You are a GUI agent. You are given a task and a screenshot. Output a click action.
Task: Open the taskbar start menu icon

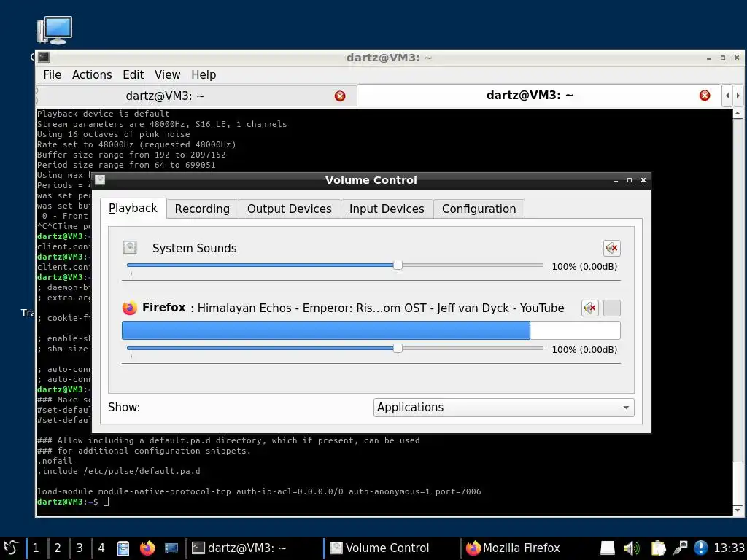[x=10, y=548]
